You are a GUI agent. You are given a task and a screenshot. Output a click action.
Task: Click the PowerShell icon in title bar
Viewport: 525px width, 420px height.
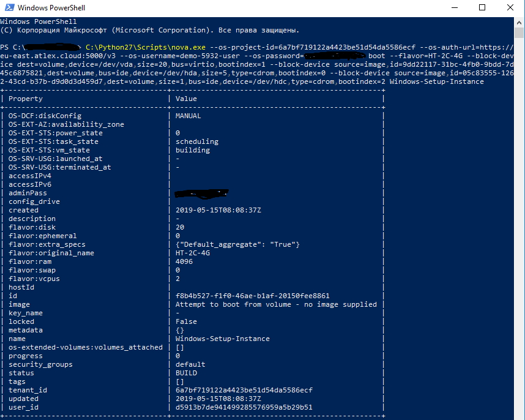coord(9,7)
